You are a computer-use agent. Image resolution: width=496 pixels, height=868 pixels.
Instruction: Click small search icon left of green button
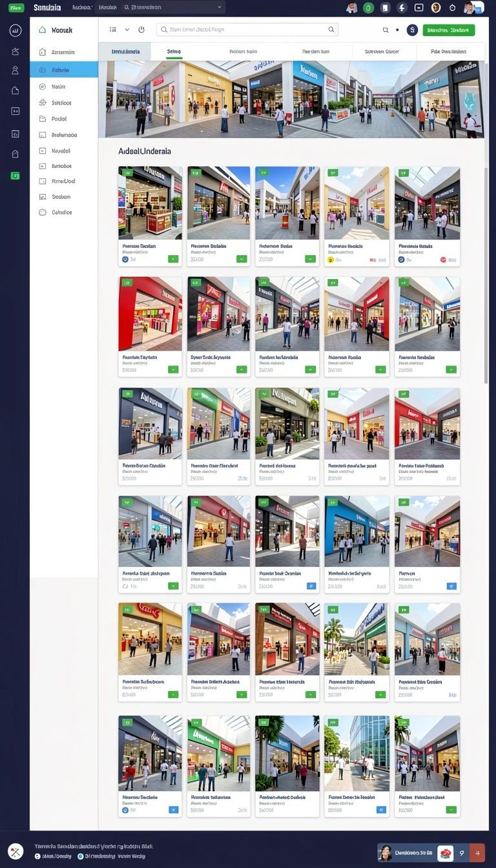pyautogui.click(x=386, y=30)
